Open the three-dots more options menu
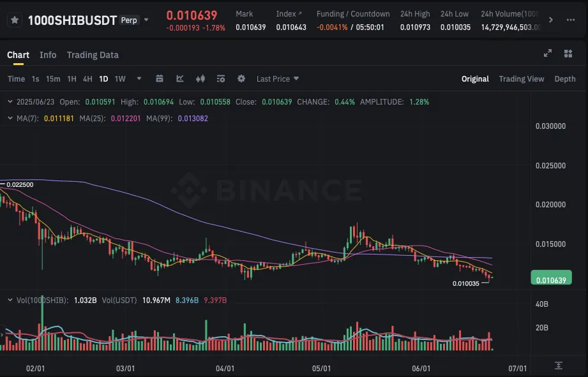 click(x=570, y=20)
